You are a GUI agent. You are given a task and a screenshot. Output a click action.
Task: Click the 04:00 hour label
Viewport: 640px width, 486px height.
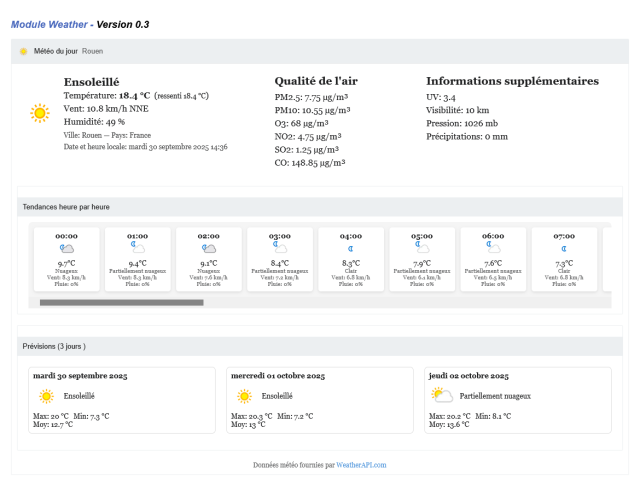(351, 236)
